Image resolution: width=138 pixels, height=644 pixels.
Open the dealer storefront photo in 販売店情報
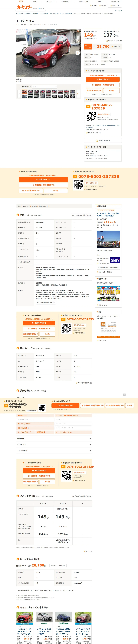tap(108, 239)
